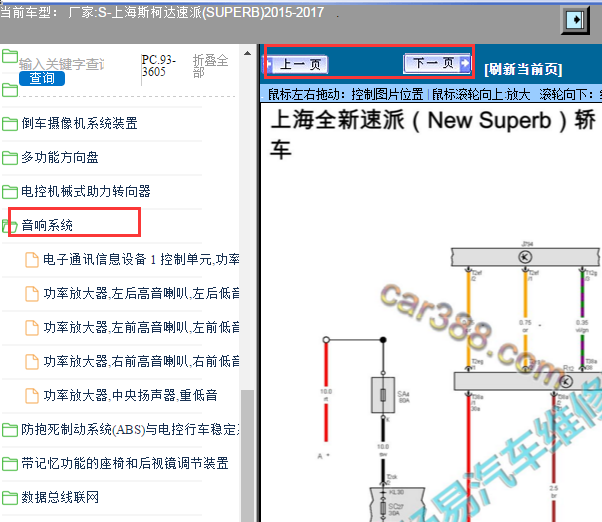Screen dimensions: 602x522
Task: Refresh page via 刷新当前页 link
Action: 523,69
